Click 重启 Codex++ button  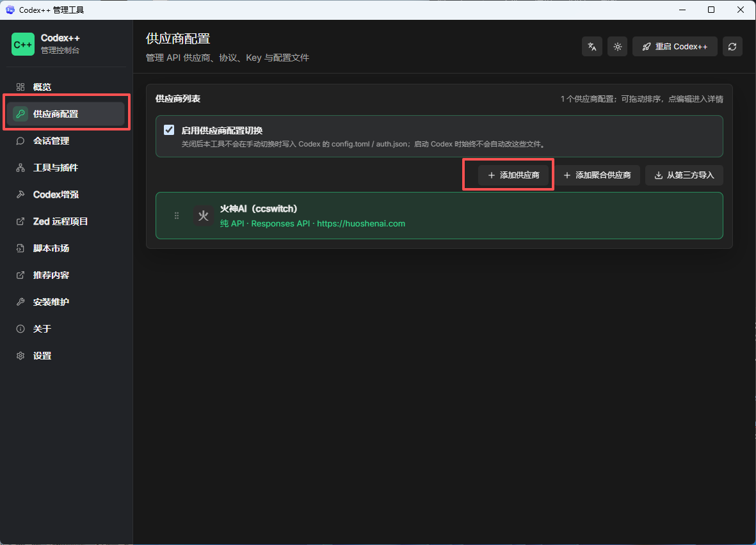click(675, 47)
